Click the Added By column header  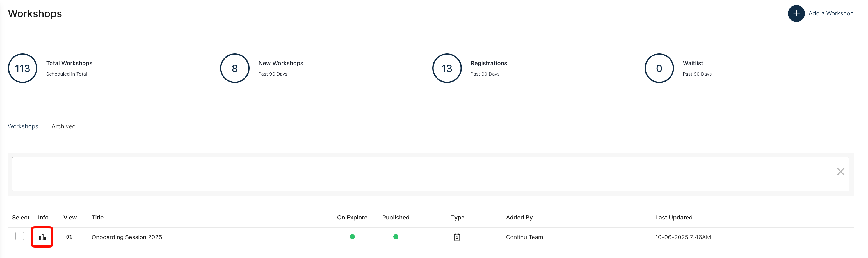point(519,218)
